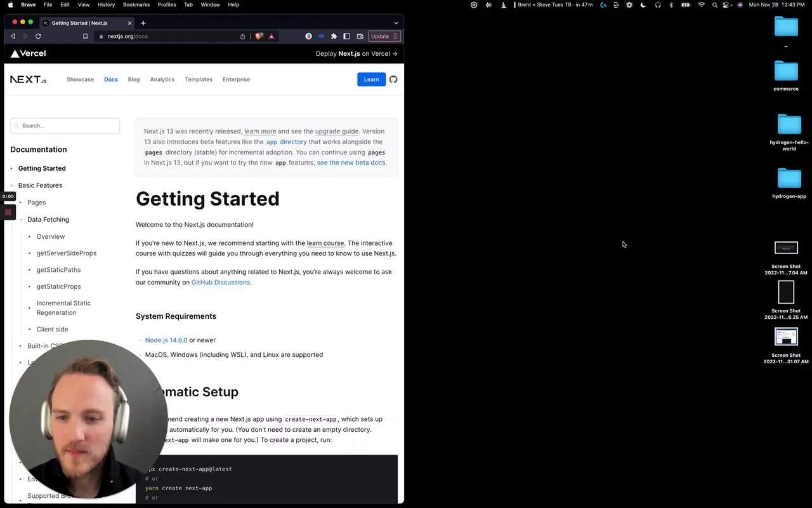812x508 pixels.
Task: Select Screen Shot 2022-11...31.07 AM thumbnail
Action: [x=786, y=337]
